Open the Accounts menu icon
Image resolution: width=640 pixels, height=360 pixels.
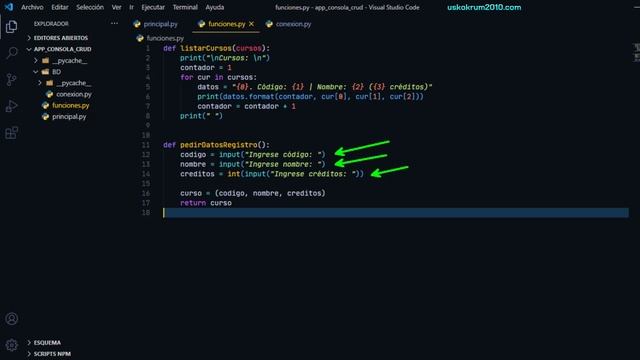coord(11,318)
